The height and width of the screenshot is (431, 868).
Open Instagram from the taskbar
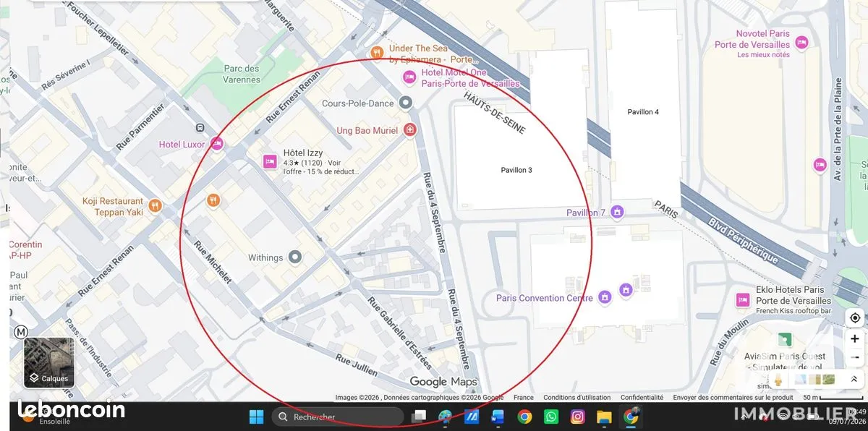click(x=577, y=417)
